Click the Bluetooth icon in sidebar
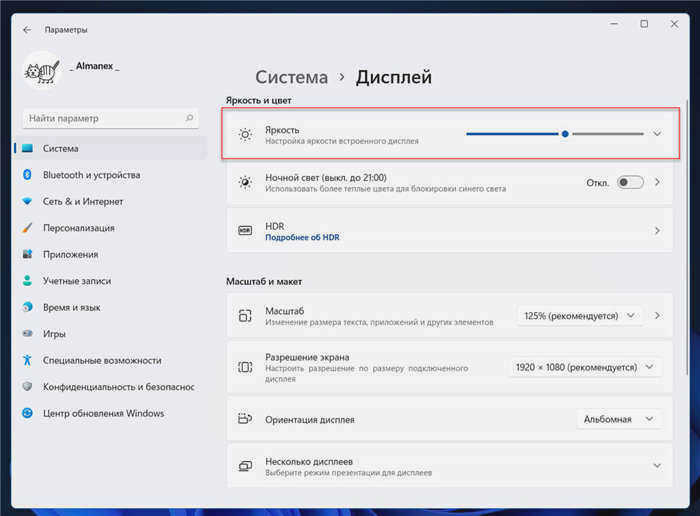Viewport: 700px width, 516px height. tap(27, 175)
